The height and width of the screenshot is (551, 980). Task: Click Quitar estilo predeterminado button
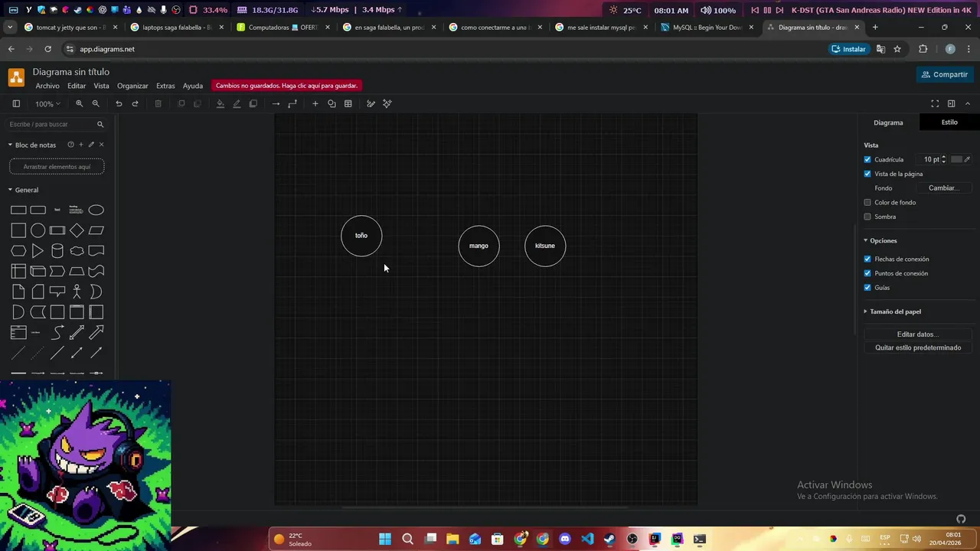click(x=918, y=347)
